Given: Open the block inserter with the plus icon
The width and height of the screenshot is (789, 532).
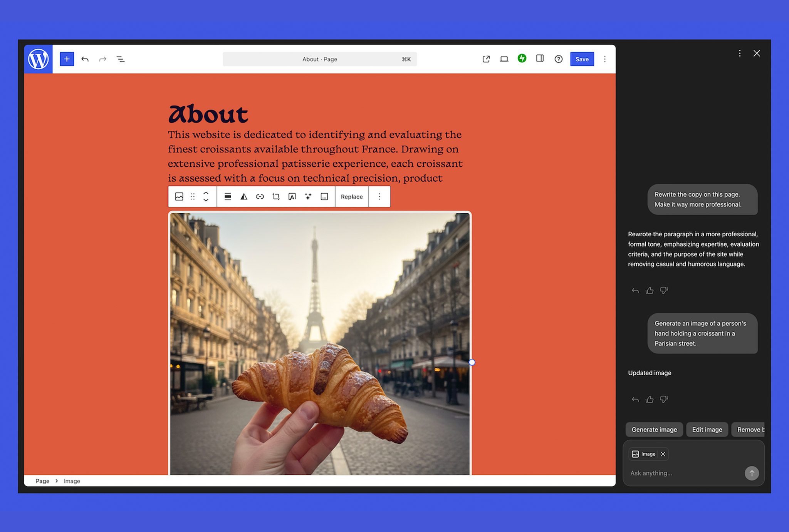Looking at the screenshot, I should coord(67,59).
